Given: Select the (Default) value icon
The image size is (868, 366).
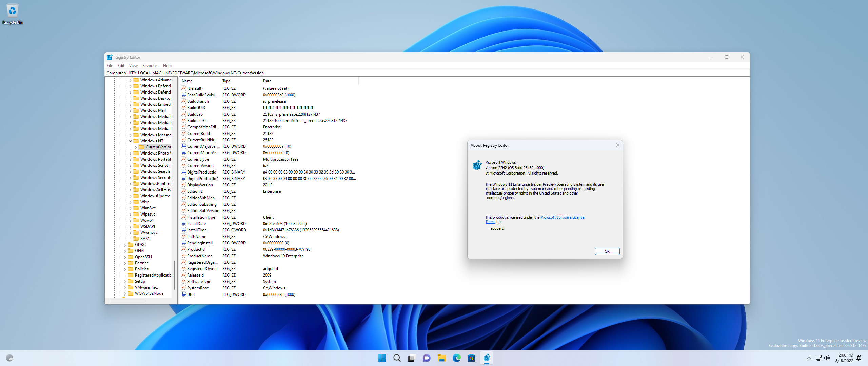Looking at the screenshot, I should pos(184,88).
